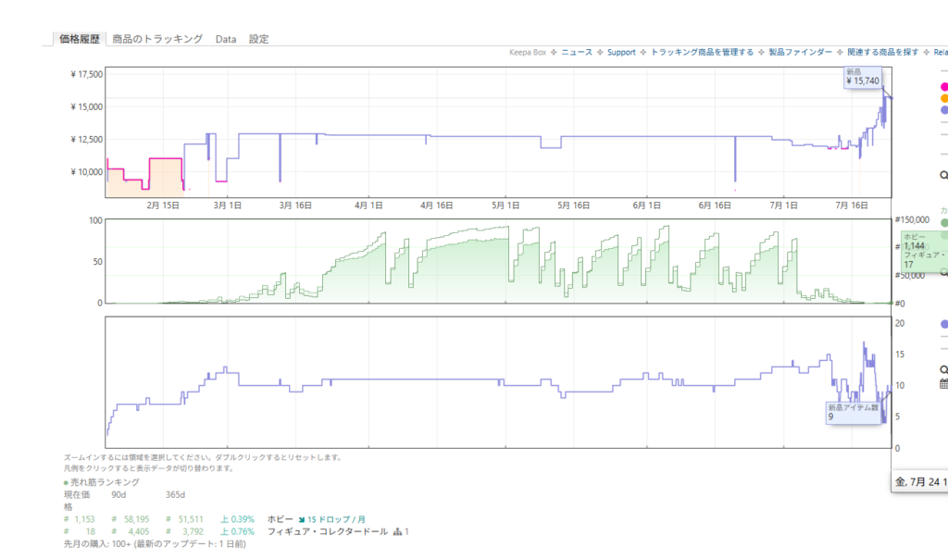The image size is (948, 560).
Task: Click the 売れ筋ランキング heading
Action: [106, 482]
